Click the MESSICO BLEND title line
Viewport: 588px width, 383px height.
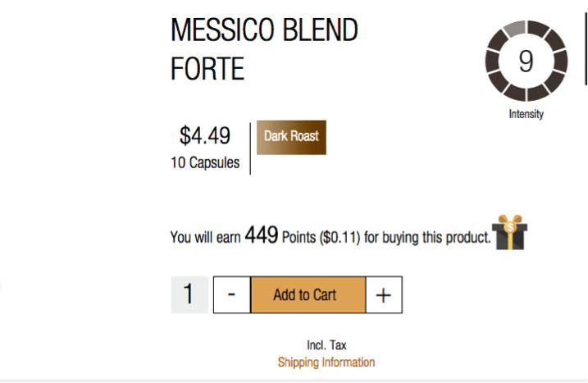click(264, 30)
